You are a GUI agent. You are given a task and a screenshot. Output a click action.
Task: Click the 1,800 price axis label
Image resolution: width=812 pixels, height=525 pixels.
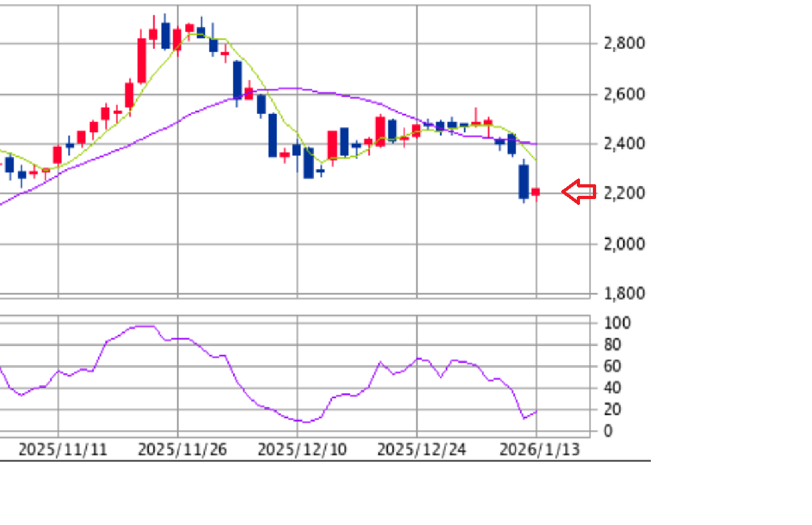[624, 293]
